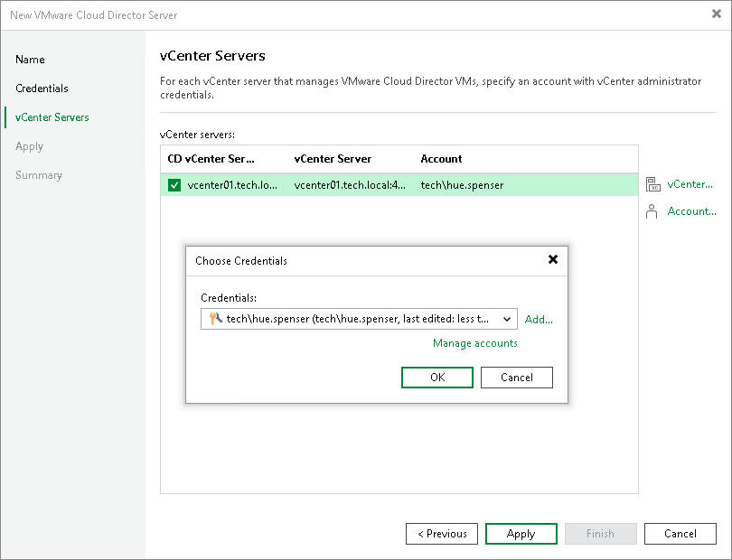This screenshot has height=560, width=732.
Task: Close the Choose Credentials dialog
Action: [553, 259]
